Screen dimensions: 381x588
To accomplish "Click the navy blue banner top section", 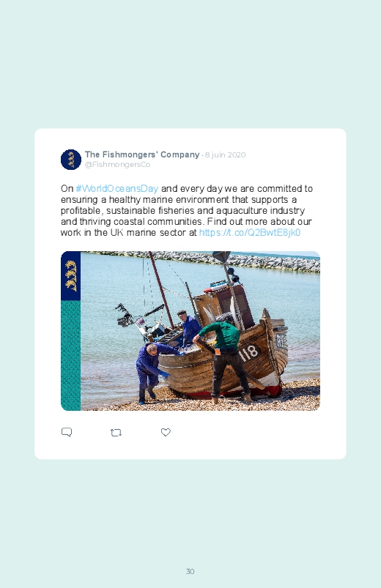I will (70, 275).
